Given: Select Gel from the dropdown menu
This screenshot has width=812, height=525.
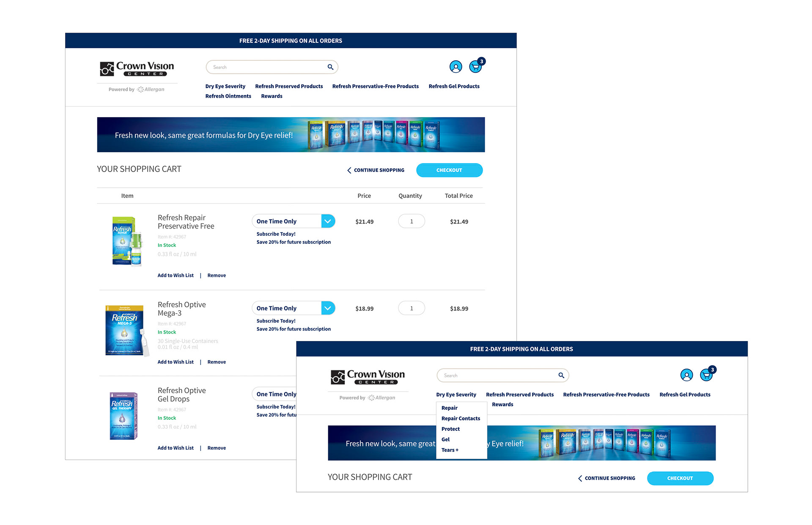Looking at the screenshot, I should 445,440.
